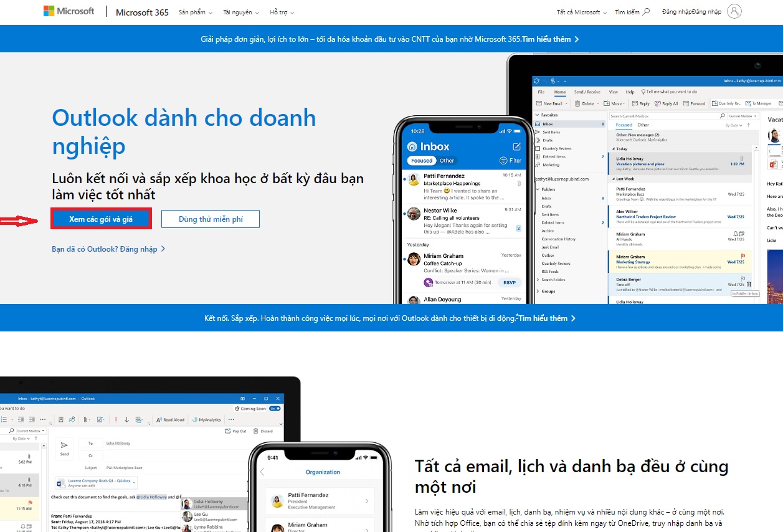Viewport: 783px width, 532px height.
Task: Expand the Sản phẩm menu
Action: click(195, 12)
